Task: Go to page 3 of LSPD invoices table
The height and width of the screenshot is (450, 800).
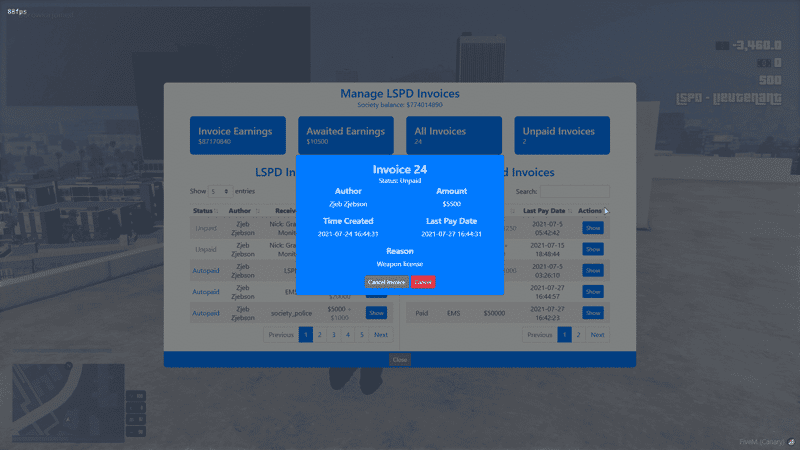Action: point(334,335)
